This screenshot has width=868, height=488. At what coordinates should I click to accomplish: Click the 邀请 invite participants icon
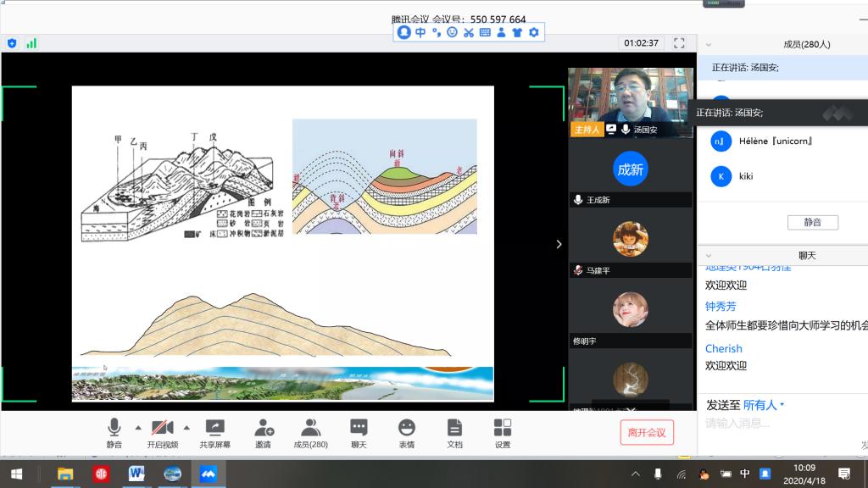pos(264,428)
